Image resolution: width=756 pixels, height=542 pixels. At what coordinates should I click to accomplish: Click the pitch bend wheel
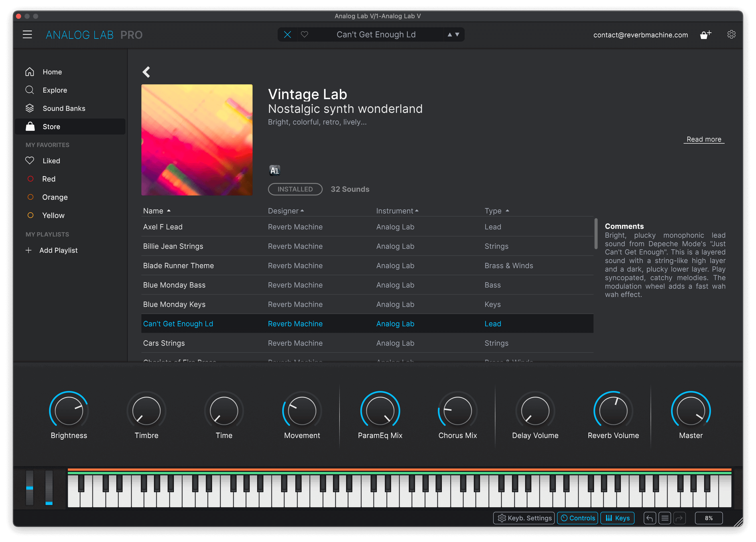pos(30,488)
